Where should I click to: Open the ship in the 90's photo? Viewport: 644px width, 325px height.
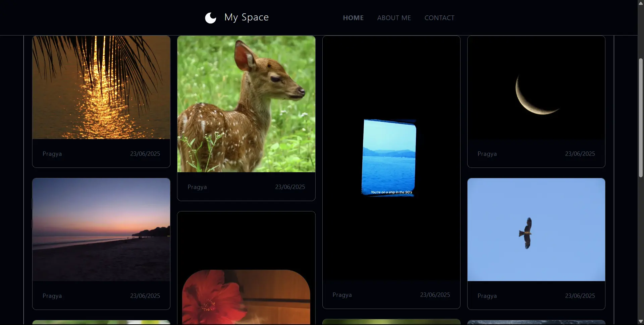pos(391,158)
